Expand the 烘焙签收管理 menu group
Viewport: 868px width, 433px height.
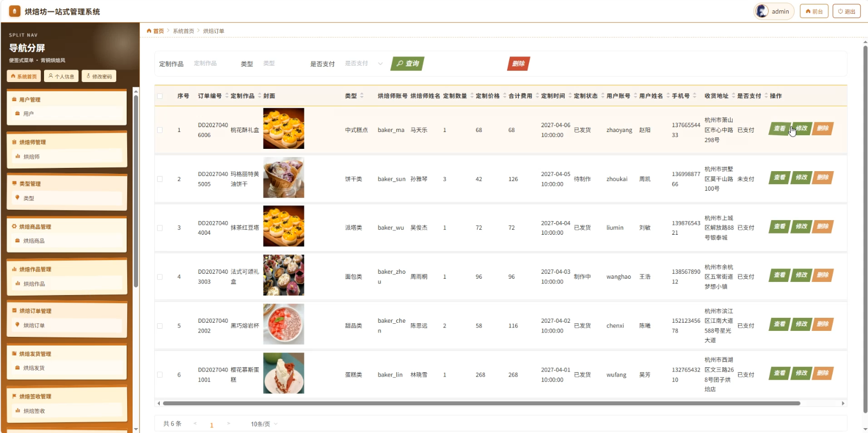[67, 396]
